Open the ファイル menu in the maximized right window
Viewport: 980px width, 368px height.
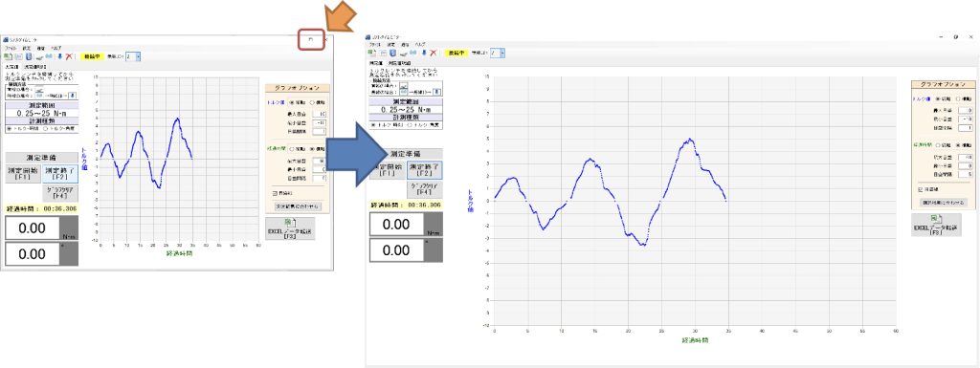coord(375,45)
